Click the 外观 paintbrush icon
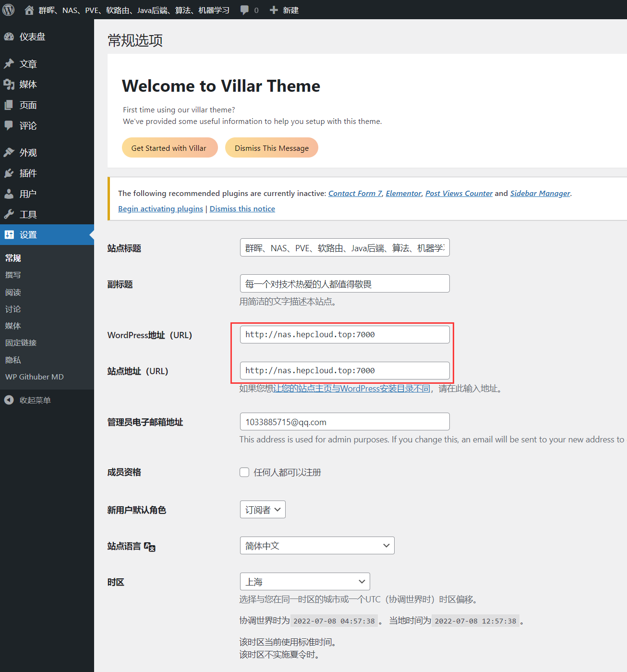The height and width of the screenshot is (672, 627). (9, 152)
